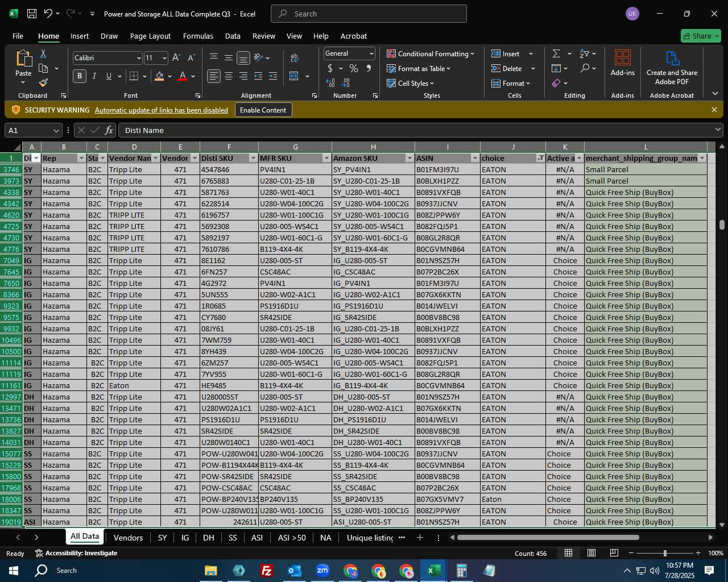Screen dimensions: 728x582
Task: Open filter dropdown for choice column
Action: (540, 158)
